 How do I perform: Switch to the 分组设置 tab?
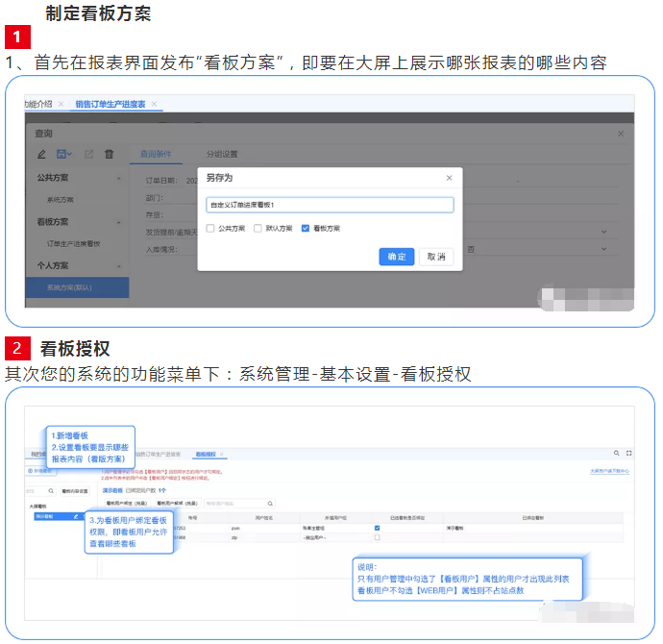(x=221, y=154)
